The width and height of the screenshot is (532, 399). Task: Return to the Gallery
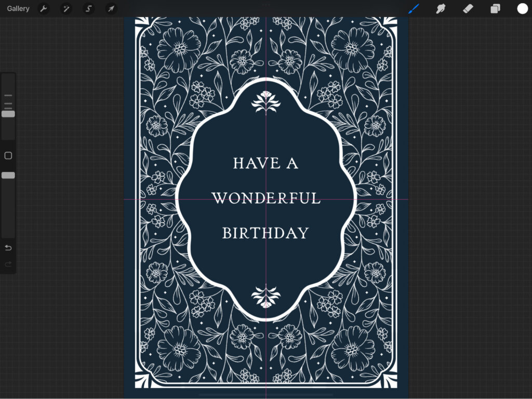pos(18,9)
